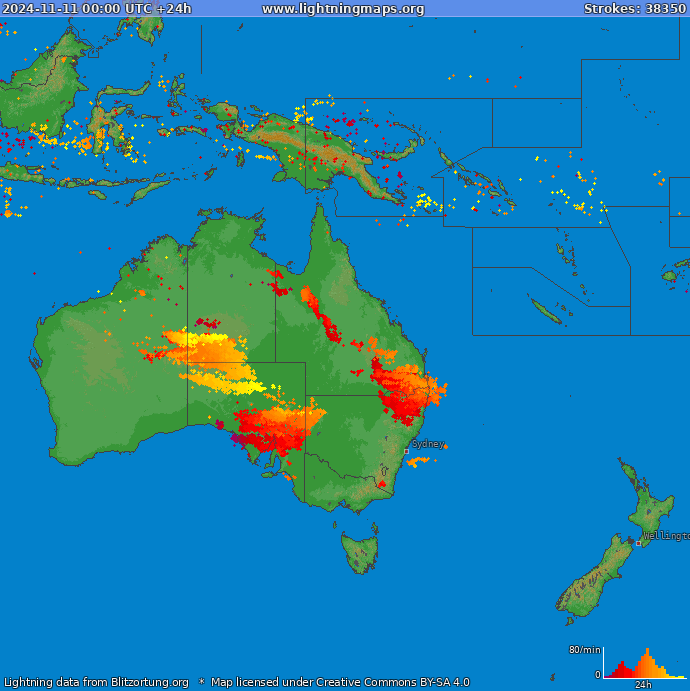The image size is (690, 691).
Task: Click the Sydney city marker square
Action: click(x=406, y=451)
